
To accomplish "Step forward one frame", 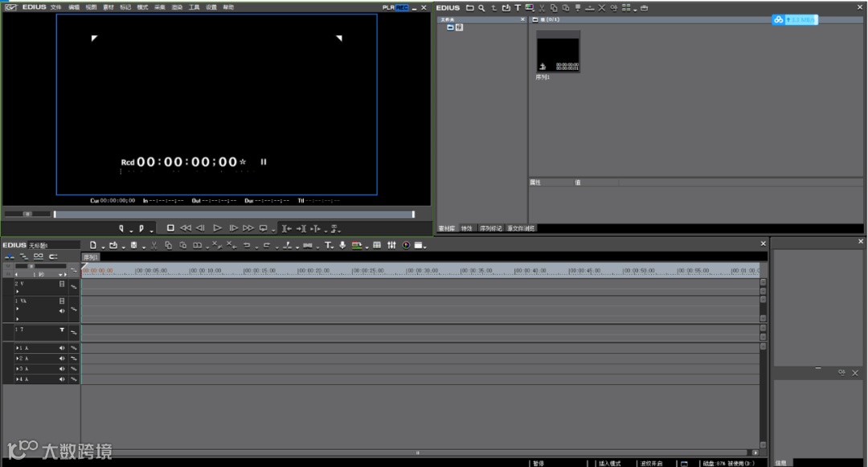I will 233,228.
